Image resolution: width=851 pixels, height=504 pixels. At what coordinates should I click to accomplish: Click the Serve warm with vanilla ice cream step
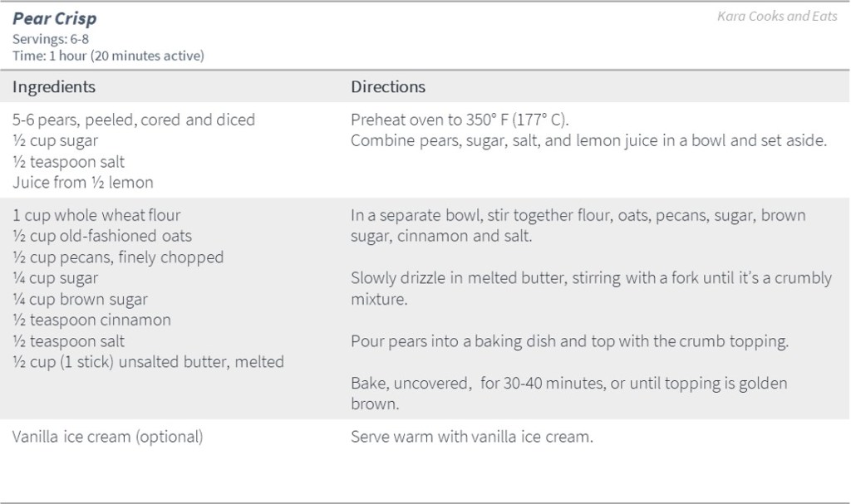coord(472,437)
